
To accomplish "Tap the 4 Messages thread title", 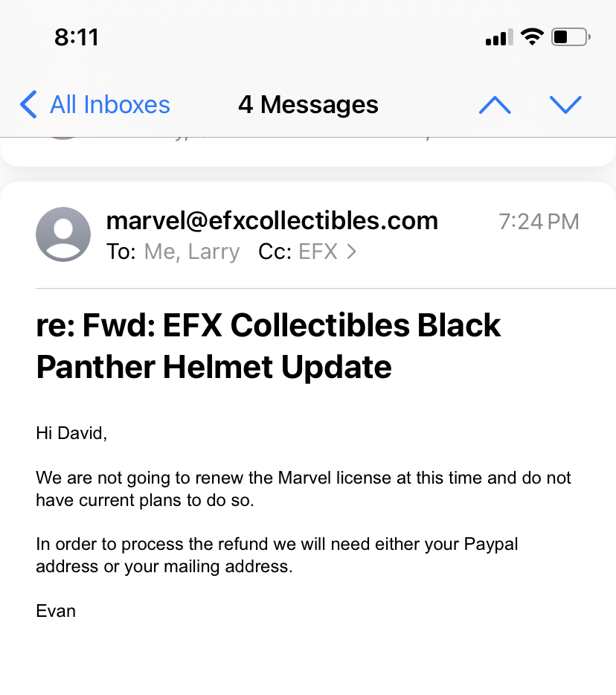I will pyautogui.click(x=309, y=105).
